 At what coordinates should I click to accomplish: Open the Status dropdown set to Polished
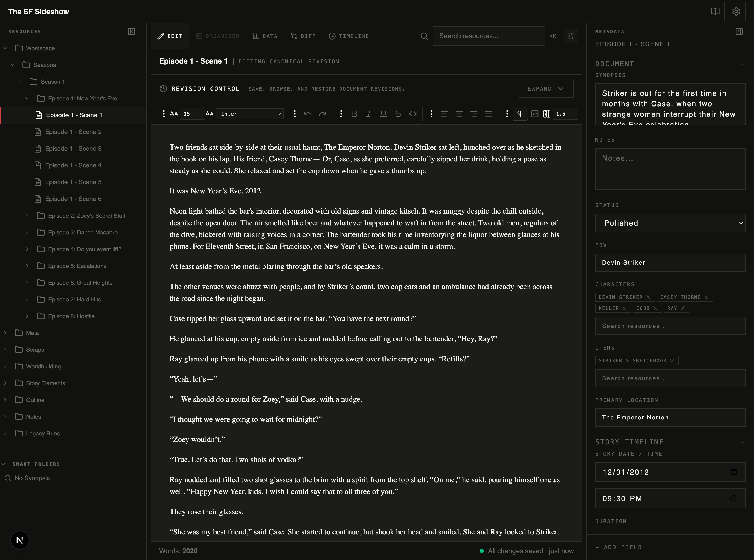tap(670, 223)
